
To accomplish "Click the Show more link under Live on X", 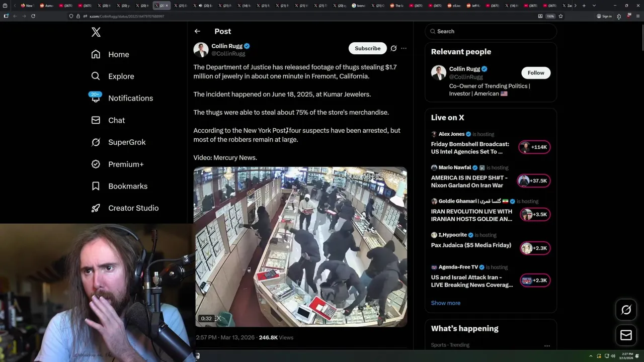I will (x=445, y=303).
